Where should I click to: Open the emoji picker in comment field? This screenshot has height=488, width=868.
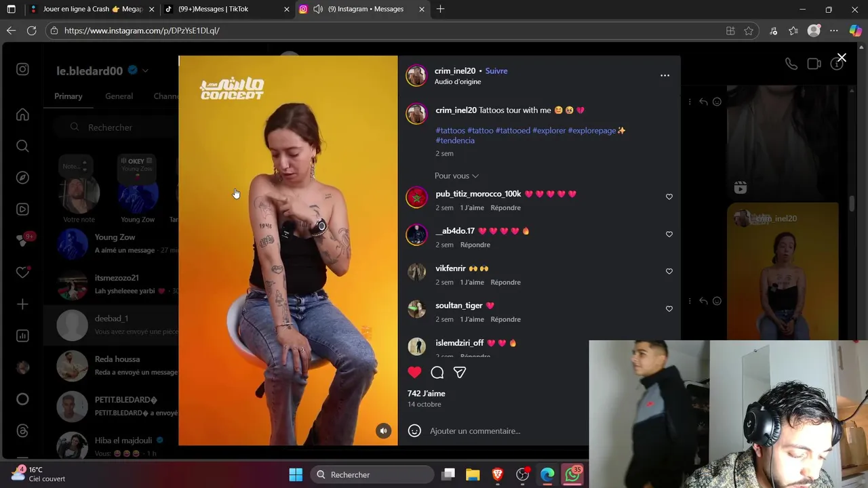[414, 430]
